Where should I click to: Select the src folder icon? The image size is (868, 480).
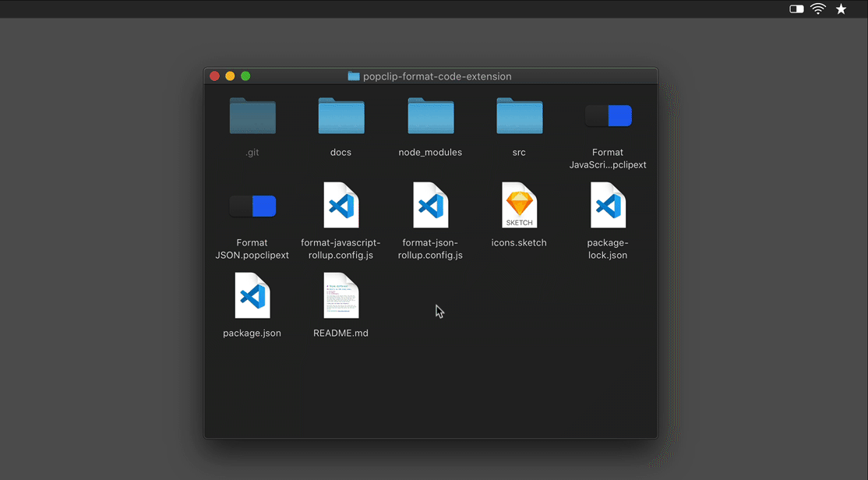coord(519,115)
